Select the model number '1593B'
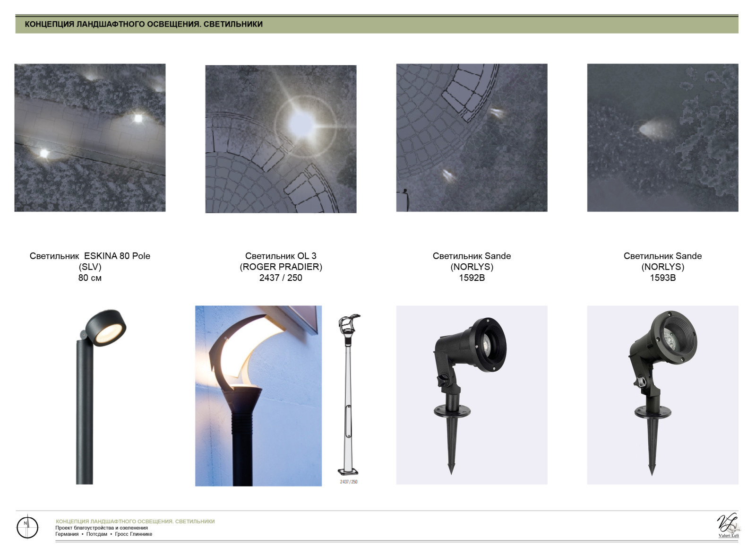 point(662,278)
